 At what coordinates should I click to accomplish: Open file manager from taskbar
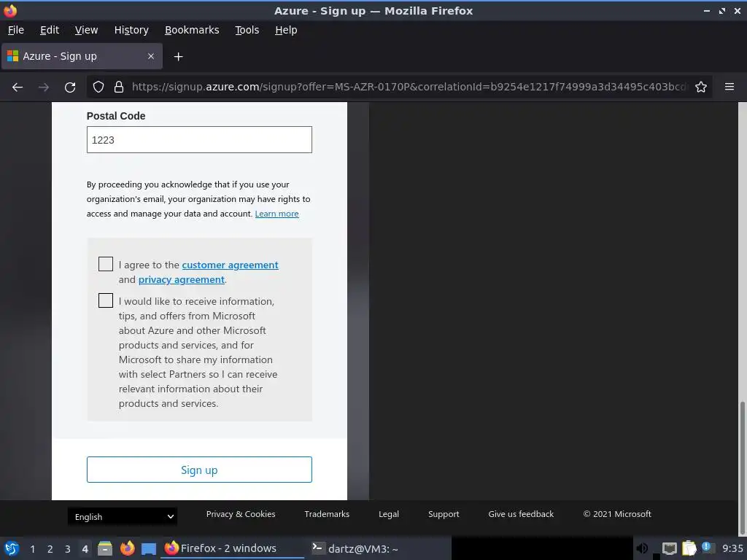click(105, 548)
